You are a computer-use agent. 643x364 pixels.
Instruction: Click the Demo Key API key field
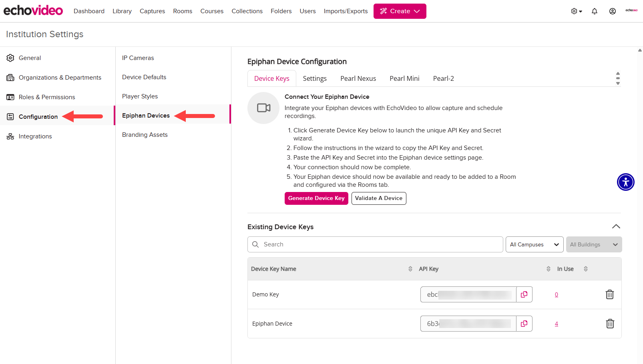tap(468, 294)
